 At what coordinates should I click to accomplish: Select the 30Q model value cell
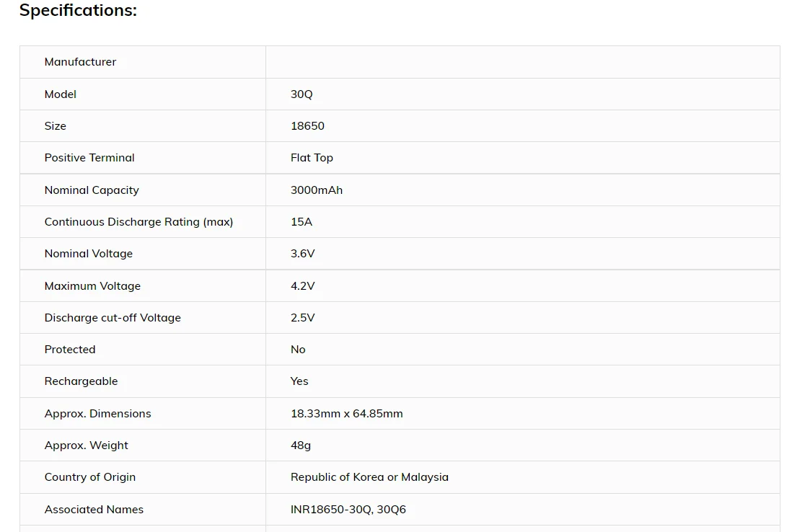(x=302, y=94)
